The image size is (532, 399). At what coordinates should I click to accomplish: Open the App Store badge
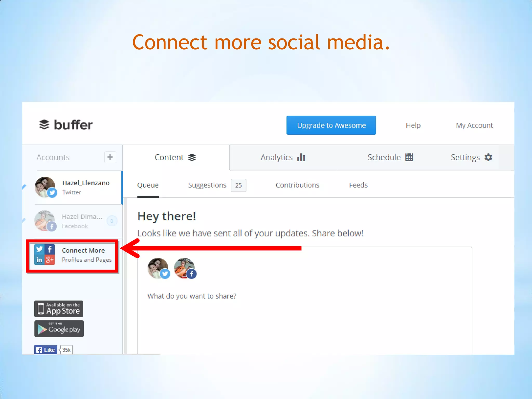[x=59, y=309]
